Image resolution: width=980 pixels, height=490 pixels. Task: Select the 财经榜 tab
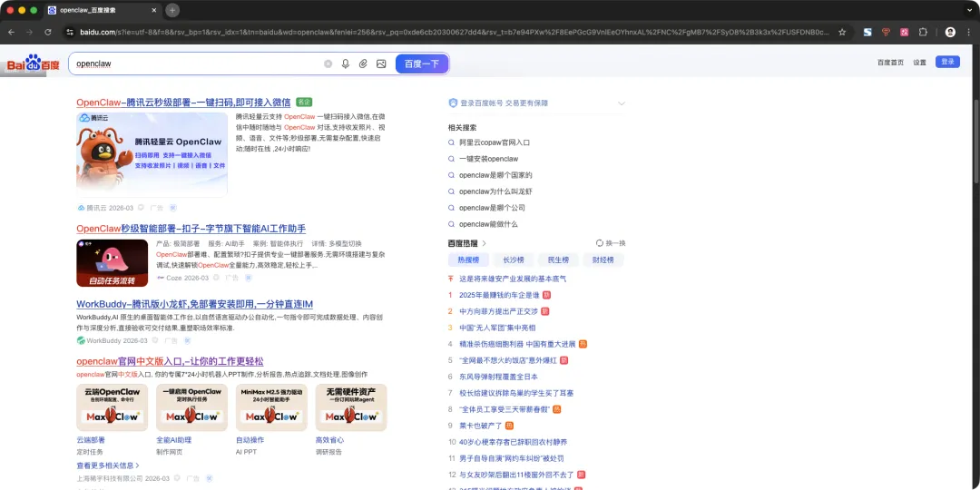click(x=603, y=260)
